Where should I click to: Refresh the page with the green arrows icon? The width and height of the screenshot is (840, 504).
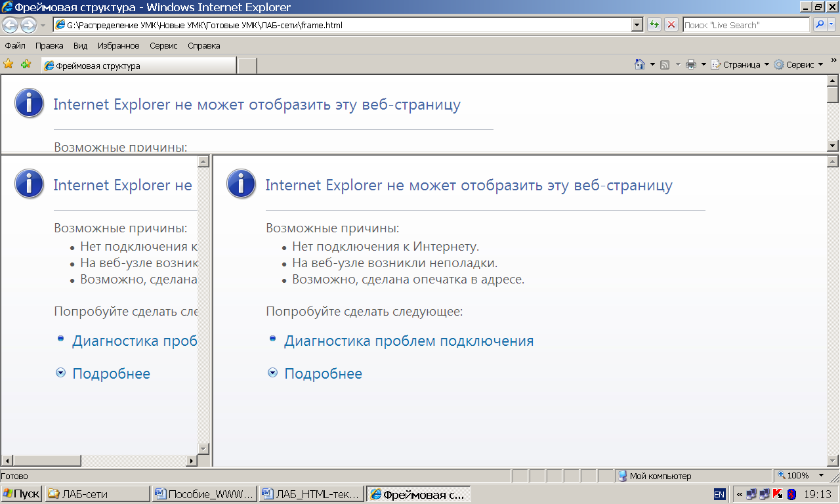tap(654, 25)
